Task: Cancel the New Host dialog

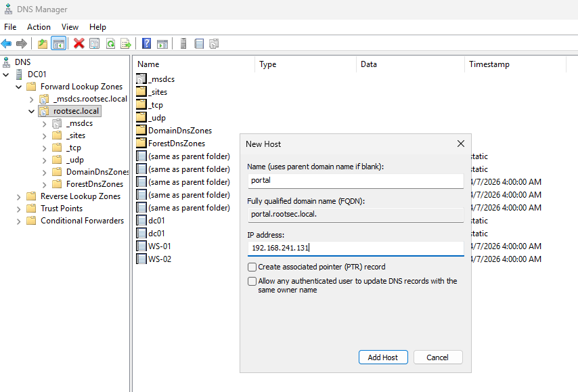Action: pos(437,357)
